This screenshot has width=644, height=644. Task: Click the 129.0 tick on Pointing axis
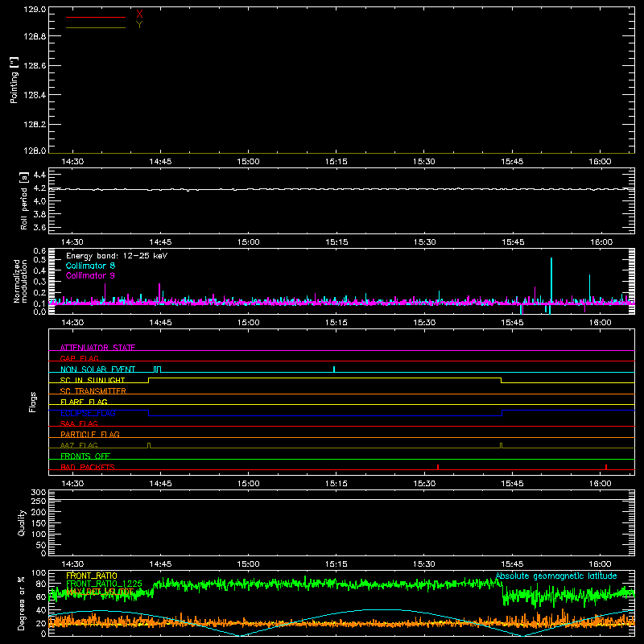(35, 10)
